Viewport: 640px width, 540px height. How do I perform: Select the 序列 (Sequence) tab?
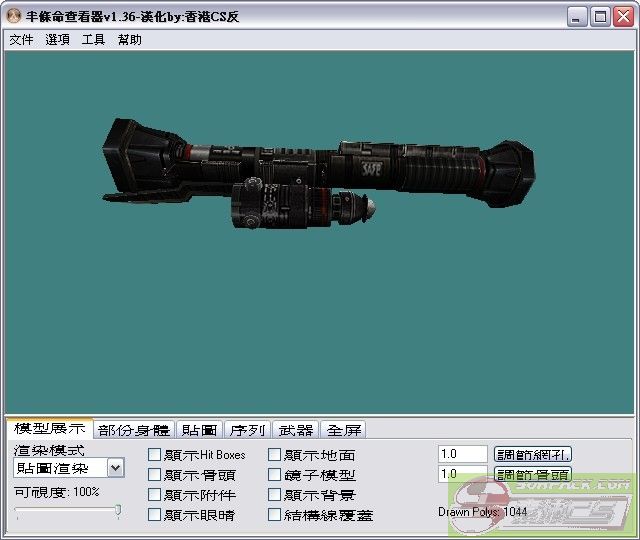(247, 430)
